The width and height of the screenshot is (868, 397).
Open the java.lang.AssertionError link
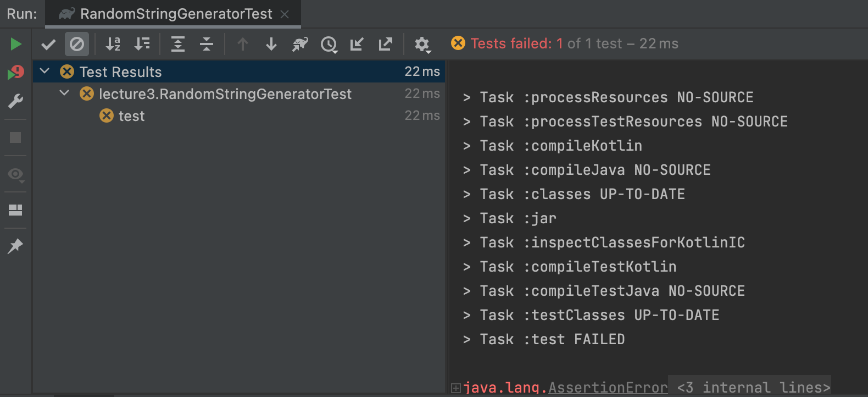(x=608, y=388)
